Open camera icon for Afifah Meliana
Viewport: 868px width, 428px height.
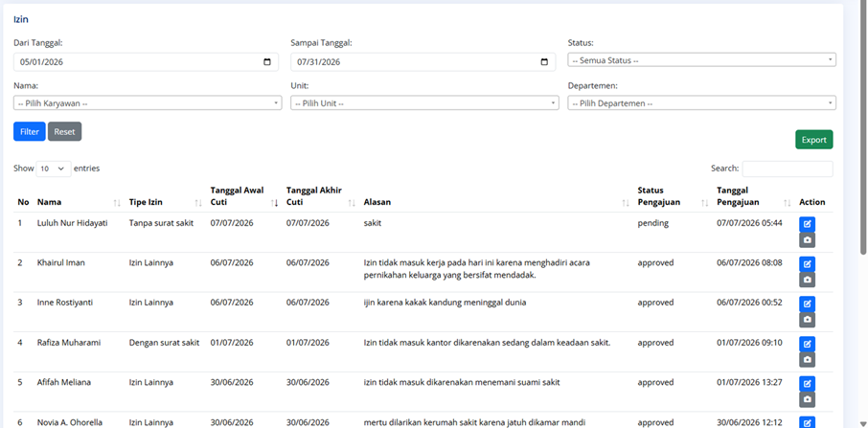(807, 399)
